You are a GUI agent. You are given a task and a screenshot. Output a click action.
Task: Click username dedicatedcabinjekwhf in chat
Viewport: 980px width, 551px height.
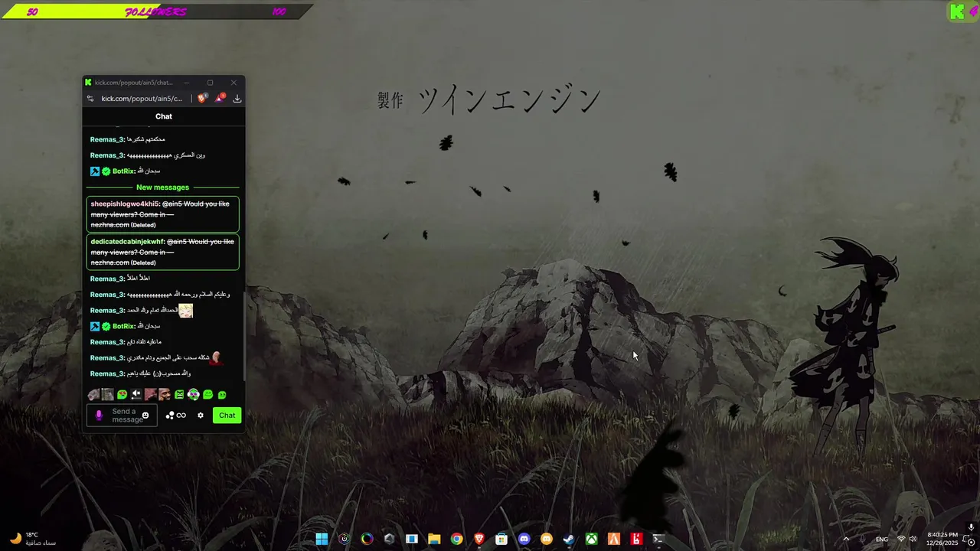[127, 242]
